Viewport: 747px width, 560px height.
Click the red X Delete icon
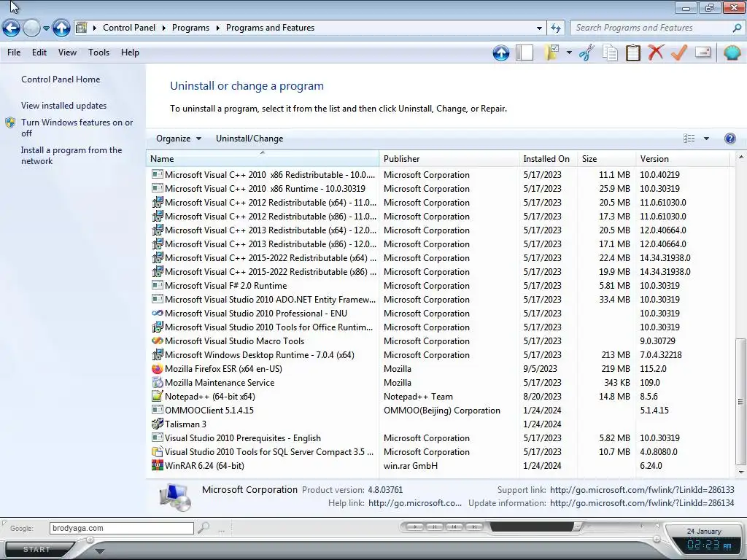[656, 52]
